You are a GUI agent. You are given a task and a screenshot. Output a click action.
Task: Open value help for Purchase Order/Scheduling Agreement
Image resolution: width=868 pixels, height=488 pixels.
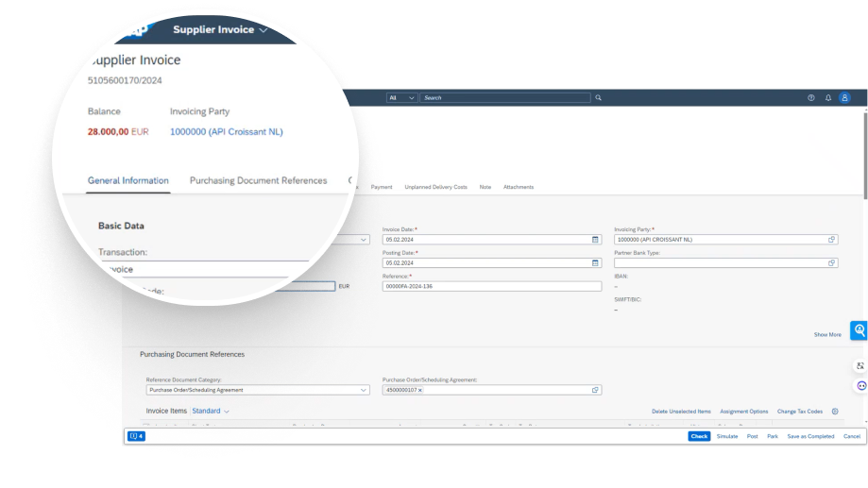coord(595,390)
